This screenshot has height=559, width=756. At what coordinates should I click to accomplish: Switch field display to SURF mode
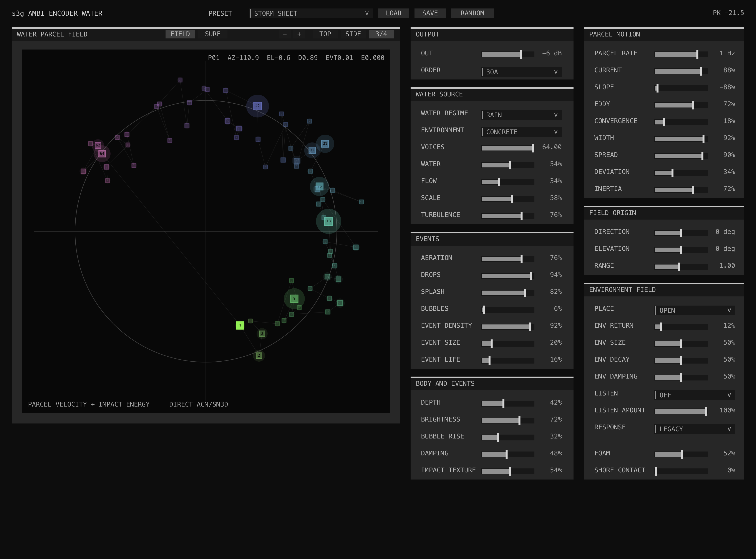pyautogui.click(x=212, y=34)
